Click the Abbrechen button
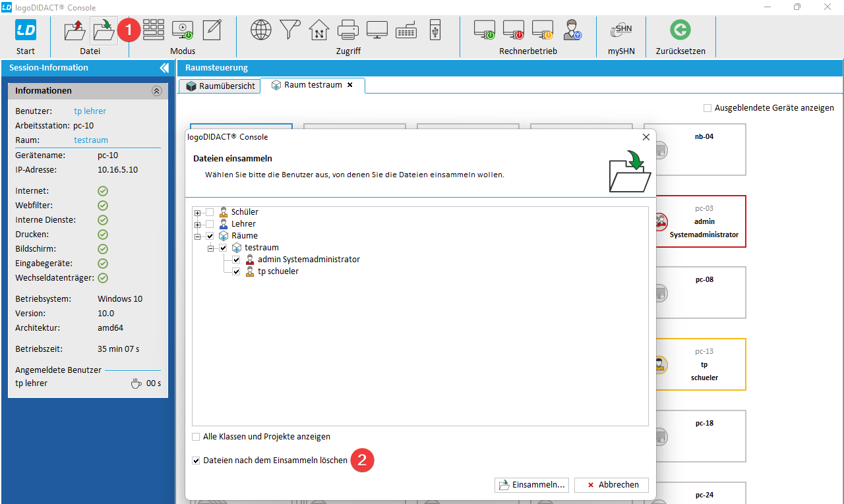 coord(611,485)
